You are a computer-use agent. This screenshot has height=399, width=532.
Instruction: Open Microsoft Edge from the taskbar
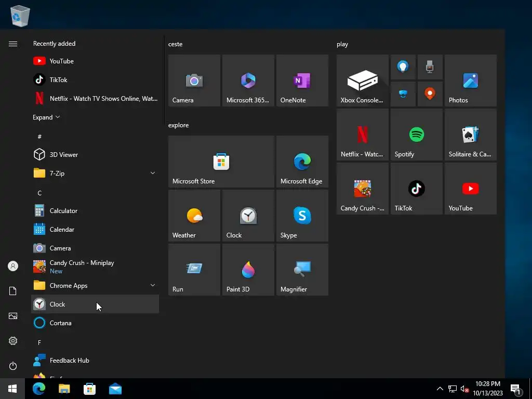coord(39,389)
